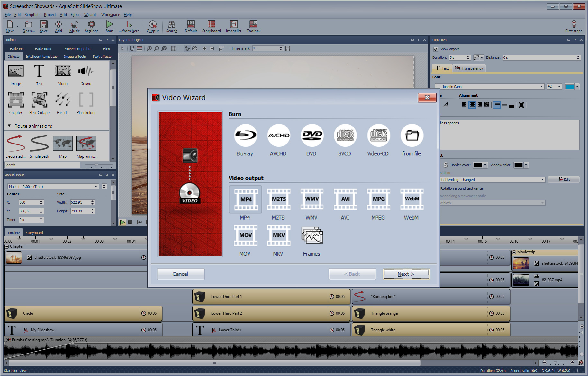Viewport: 588px width, 376px height.
Task: Open the Storyboard view in toolbar
Action: click(x=211, y=26)
